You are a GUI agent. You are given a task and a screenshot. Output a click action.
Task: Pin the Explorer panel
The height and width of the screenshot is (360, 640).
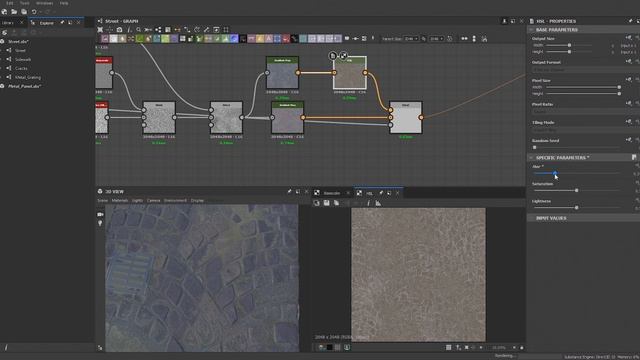click(x=62, y=23)
